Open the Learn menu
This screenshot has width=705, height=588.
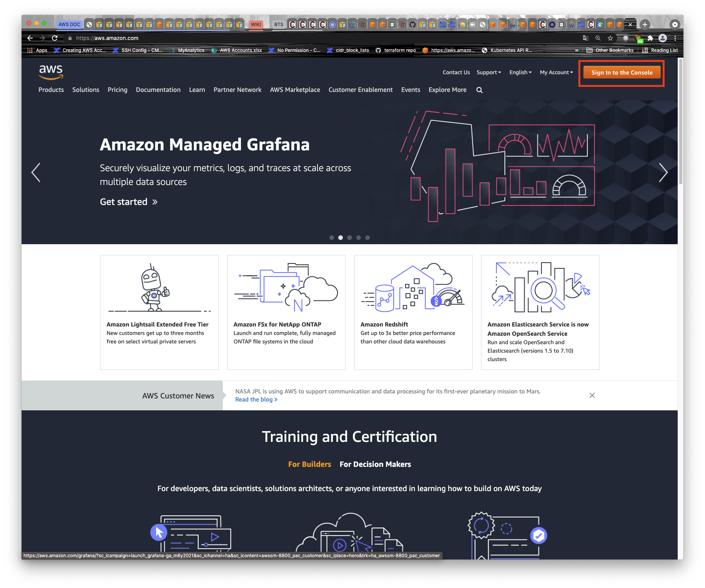[197, 90]
